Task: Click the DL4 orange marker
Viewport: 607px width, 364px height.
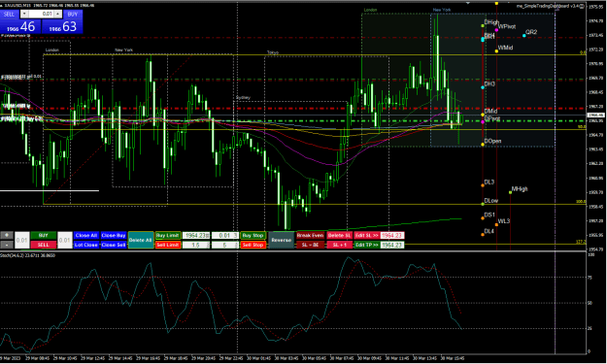Action: coord(483,234)
